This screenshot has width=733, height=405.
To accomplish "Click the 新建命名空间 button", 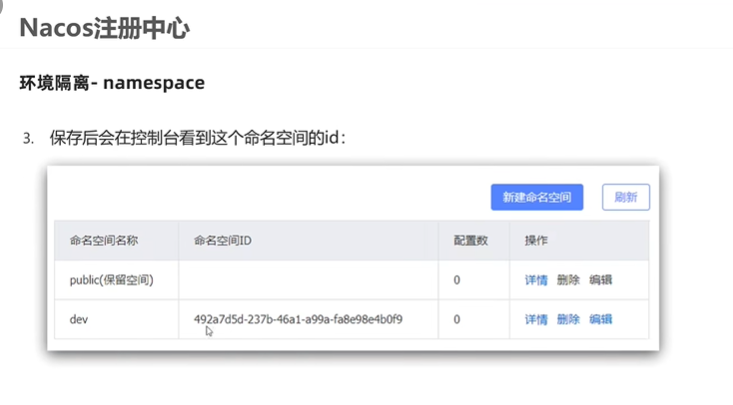I will [x=537, y=197].
